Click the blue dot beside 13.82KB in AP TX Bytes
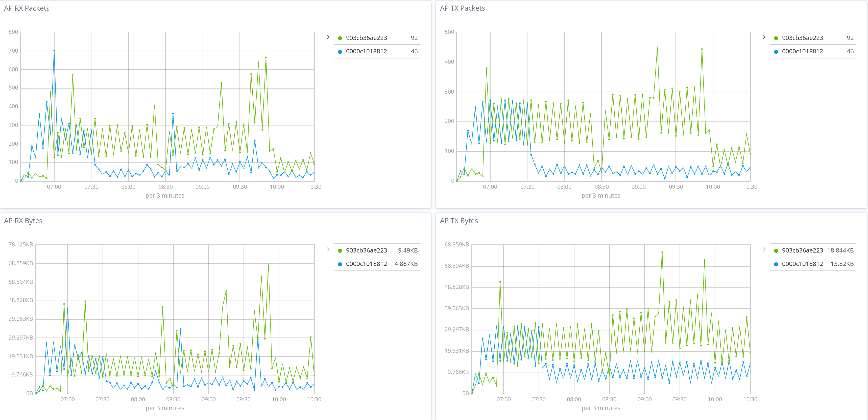This screenshot has height=420, width=868. (x=776, y=264)
